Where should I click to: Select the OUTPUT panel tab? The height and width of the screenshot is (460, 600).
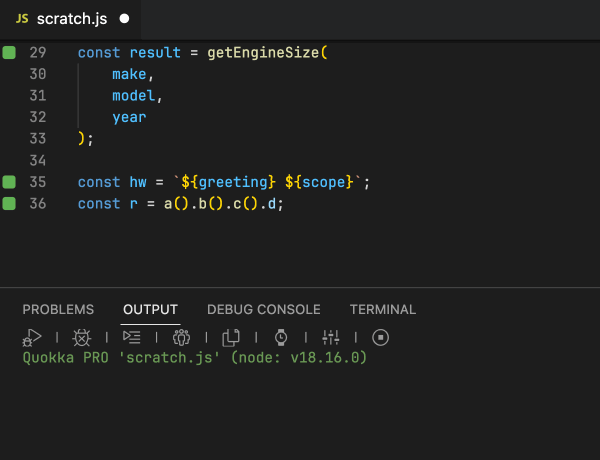point(150,309)
